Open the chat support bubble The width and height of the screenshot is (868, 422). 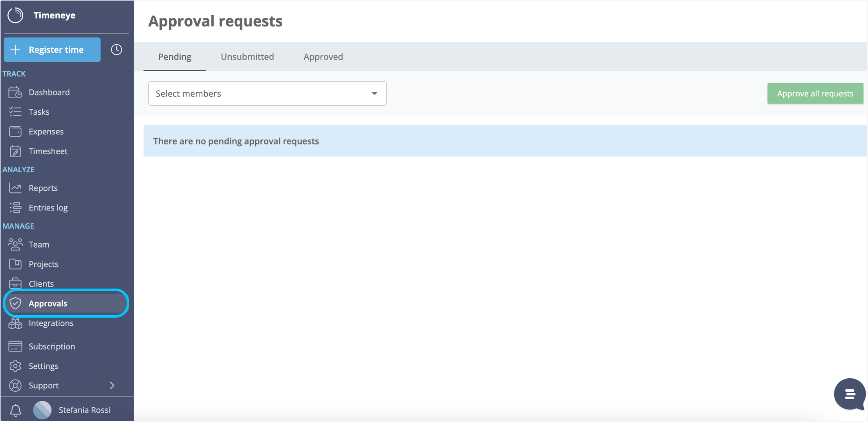850,394
